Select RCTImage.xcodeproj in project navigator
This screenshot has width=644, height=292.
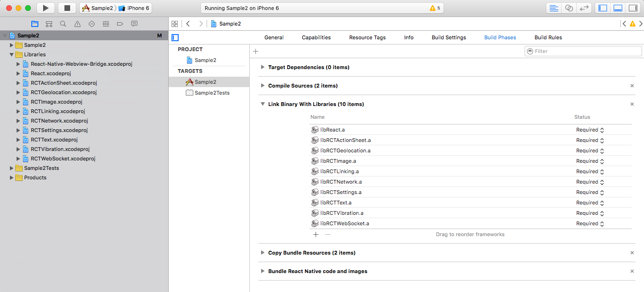56,102
